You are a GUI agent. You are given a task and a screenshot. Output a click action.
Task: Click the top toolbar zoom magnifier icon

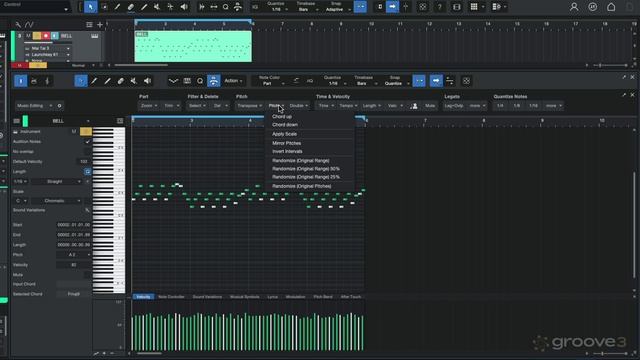[x=226, y=7]
